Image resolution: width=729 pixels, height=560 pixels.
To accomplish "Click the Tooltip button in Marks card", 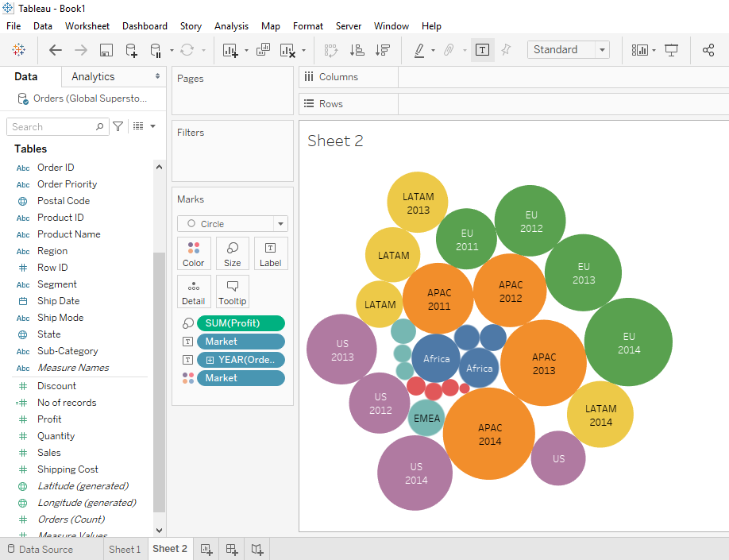I will click(233, 292).
